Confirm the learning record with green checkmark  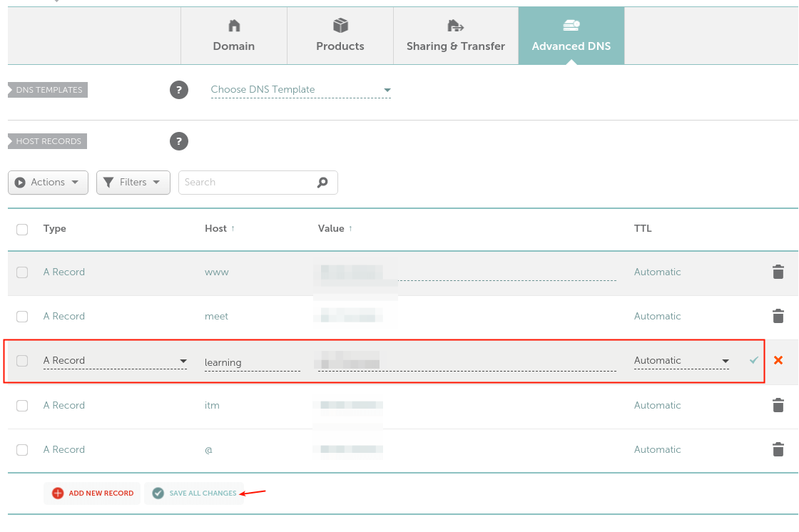pyautogui.click(x=754, y=360)
